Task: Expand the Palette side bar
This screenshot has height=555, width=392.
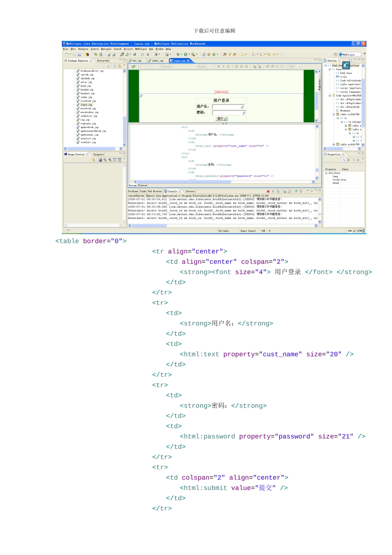Action: pyautogui.click(x=319, y=85)
